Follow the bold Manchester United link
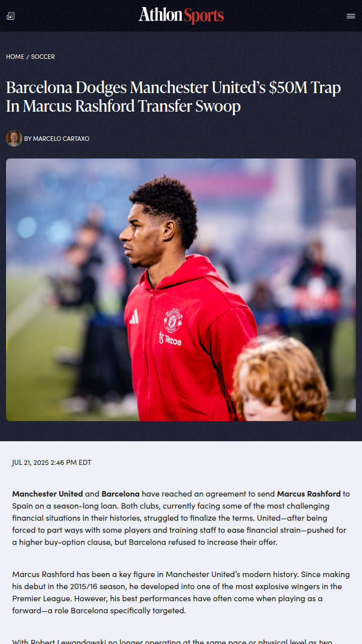The height and width of the screenshot is (644, 362). (48, 494)
